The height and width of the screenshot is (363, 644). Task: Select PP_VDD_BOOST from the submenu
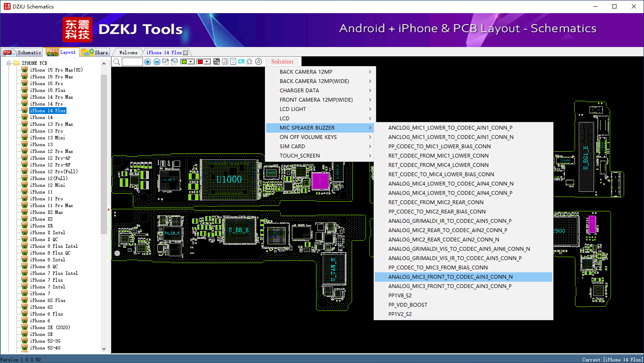coord(408,305)
